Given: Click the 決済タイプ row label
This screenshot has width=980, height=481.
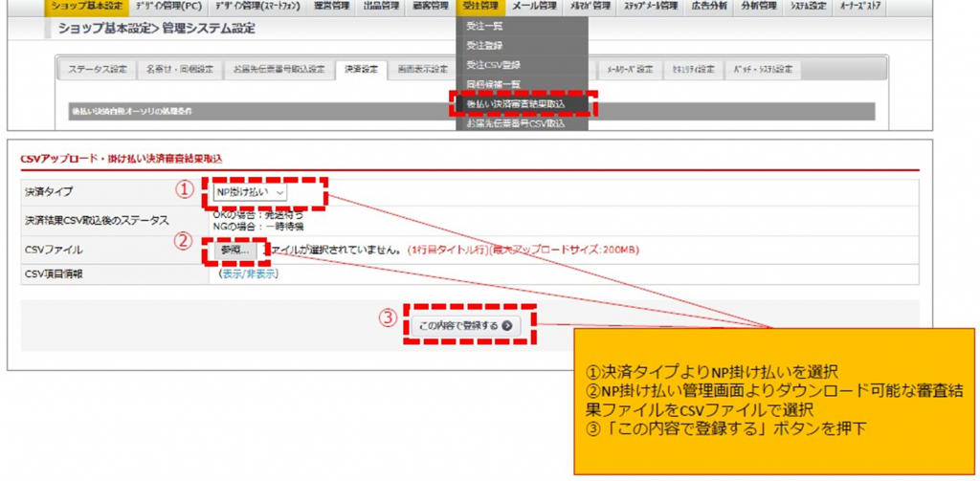Looking at the screenshot, I should (49, 192).
